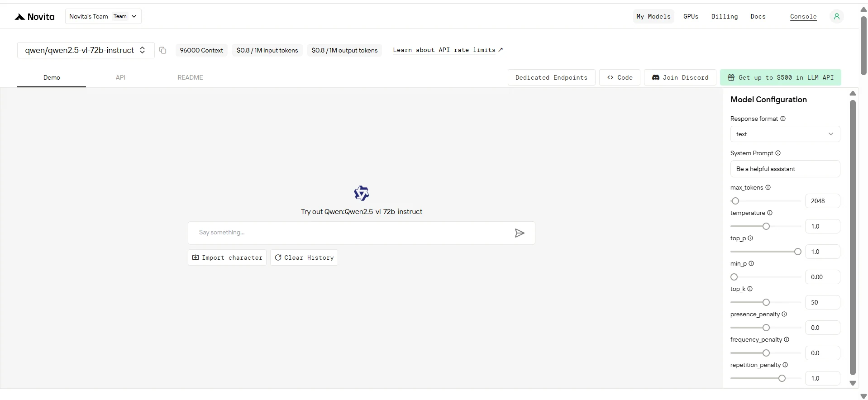
Task: Show info icon next to temperature
Action: pos(770,213)
